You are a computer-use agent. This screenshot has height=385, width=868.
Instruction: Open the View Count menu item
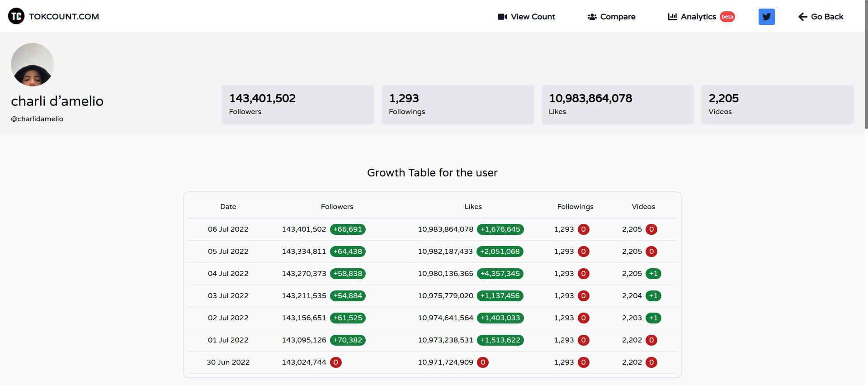[x=533, y=17]
